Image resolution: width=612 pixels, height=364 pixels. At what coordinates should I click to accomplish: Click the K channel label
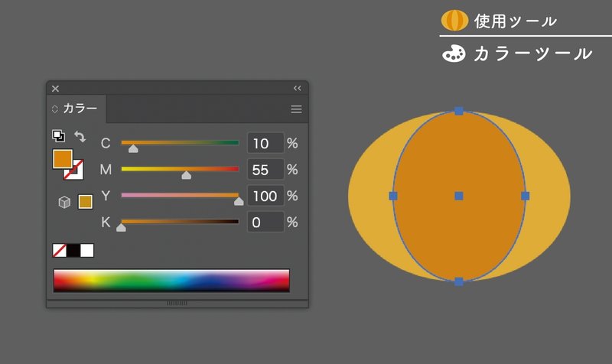tap(106, 222)
